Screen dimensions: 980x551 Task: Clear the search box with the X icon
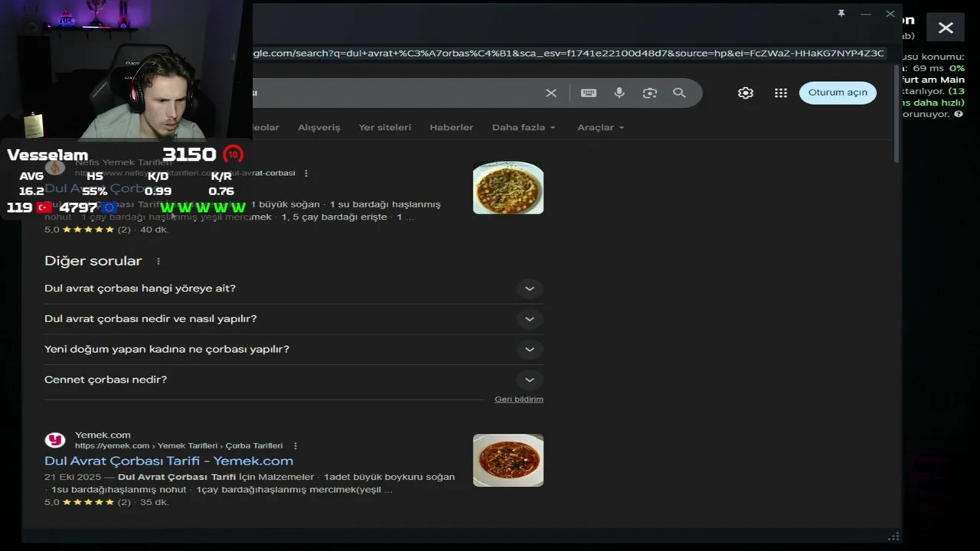(551, 93)
